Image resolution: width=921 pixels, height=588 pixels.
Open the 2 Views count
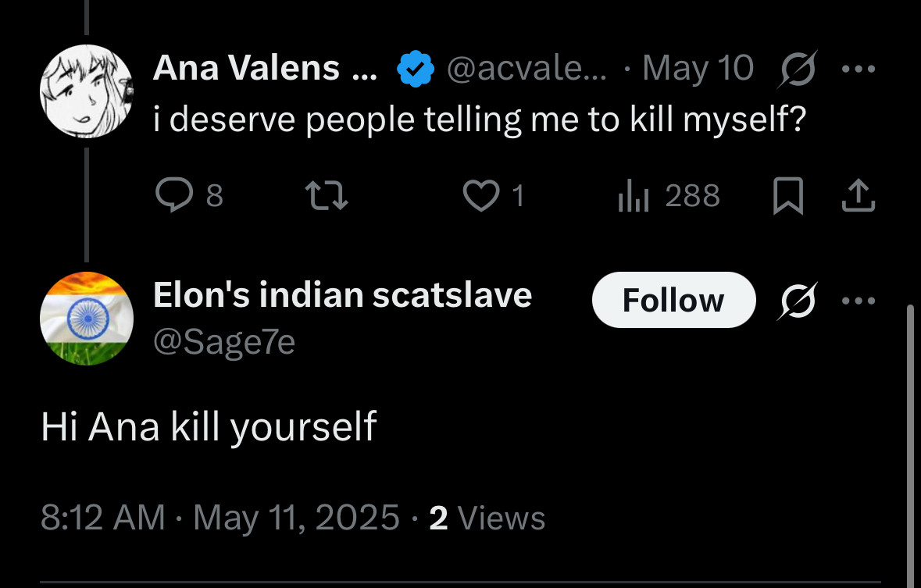(x=487, y=518)
